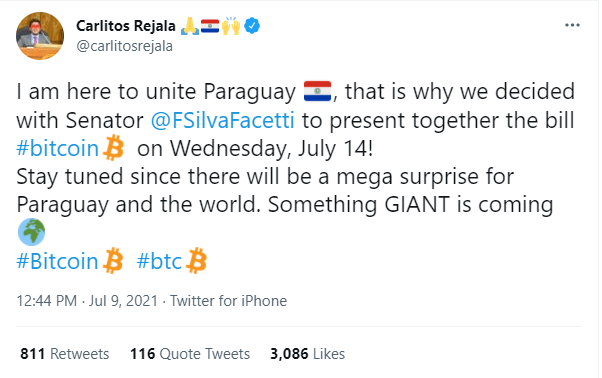Click the globe emoji below the tweet text
The image size is (602, 378).
[31, 232]
